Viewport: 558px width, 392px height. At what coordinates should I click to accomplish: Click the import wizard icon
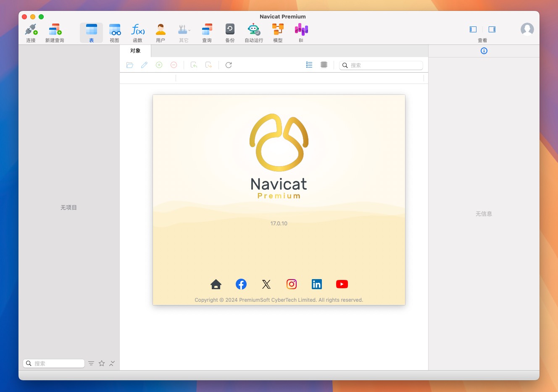(194, 65)
